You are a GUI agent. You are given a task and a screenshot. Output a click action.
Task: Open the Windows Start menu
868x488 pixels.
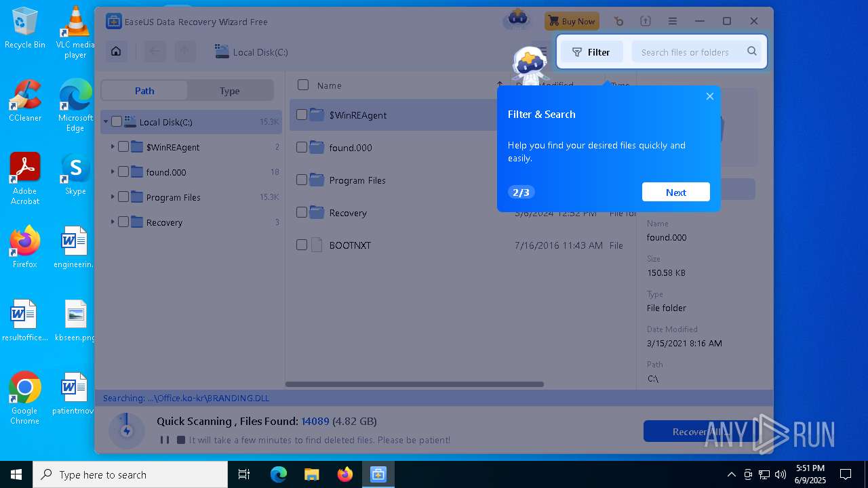point(16,474)
